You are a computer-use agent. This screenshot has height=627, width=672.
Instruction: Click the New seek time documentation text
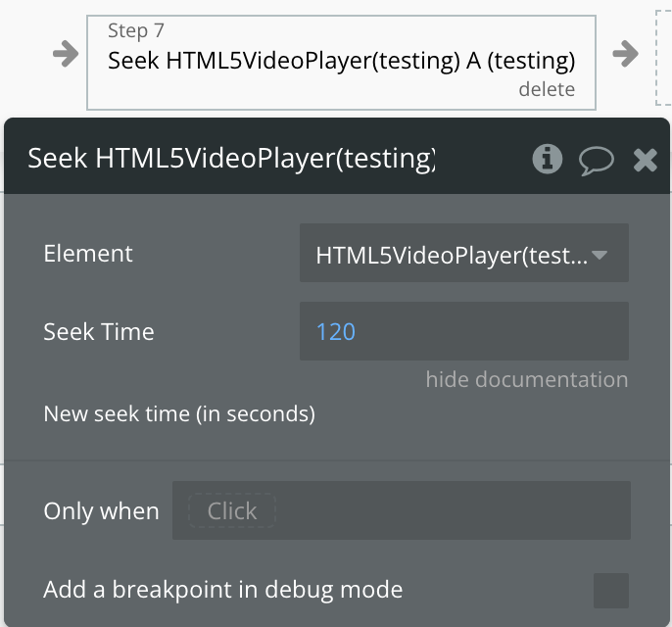pos(179,414)
